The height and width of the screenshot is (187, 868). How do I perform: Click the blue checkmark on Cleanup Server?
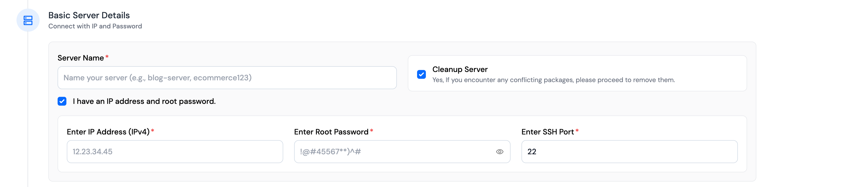click(x=421, y=74)
